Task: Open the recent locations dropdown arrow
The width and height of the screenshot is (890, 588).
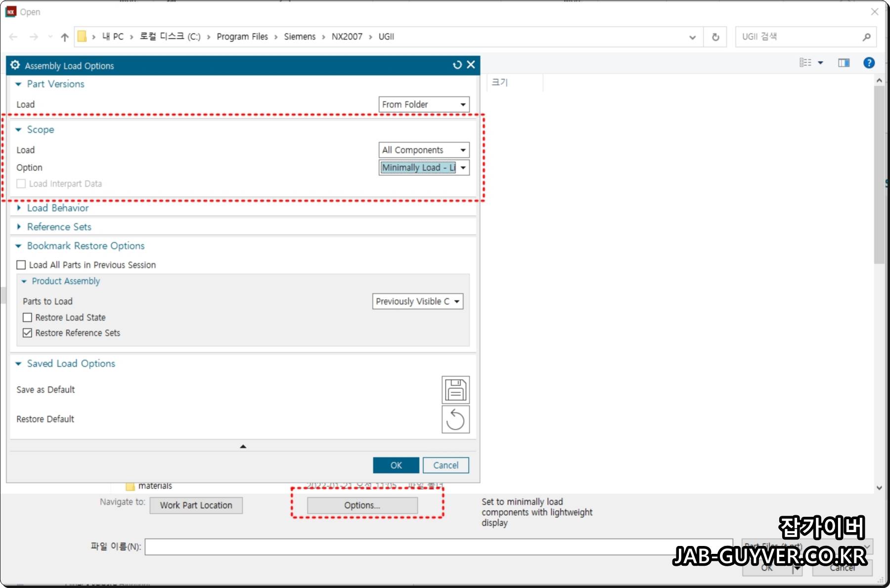Action: click(x=50, y=37)
